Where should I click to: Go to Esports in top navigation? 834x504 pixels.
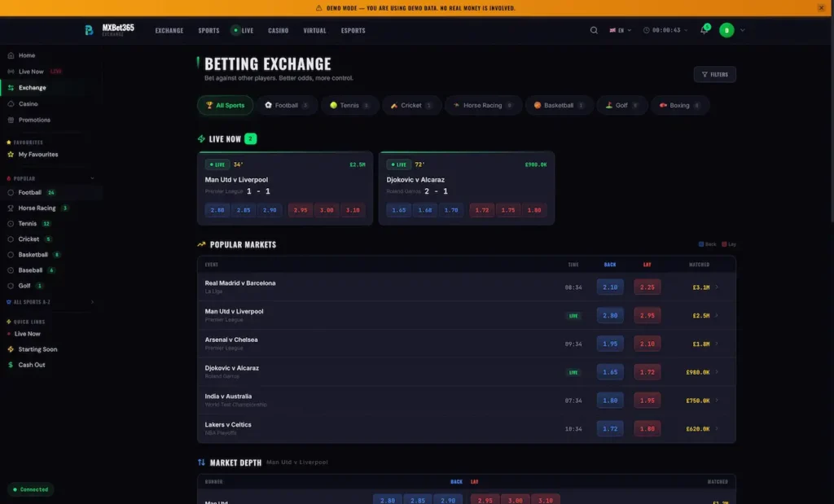click(x=353, y=30)
